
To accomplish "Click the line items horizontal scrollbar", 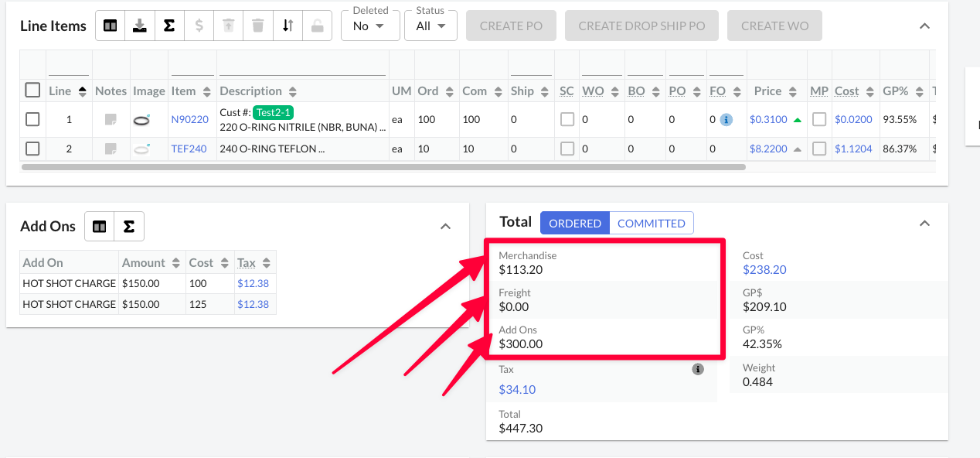I will (384, 166).
